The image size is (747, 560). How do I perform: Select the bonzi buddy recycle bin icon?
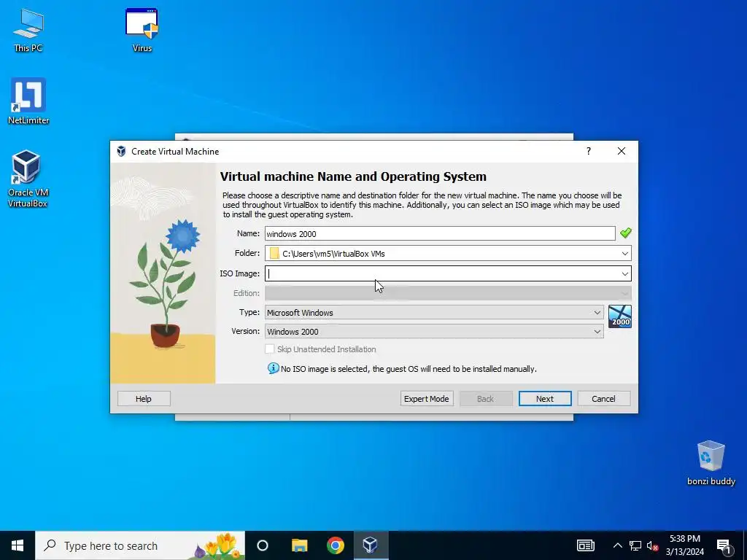pyautogui.click(x=711, y=463)
